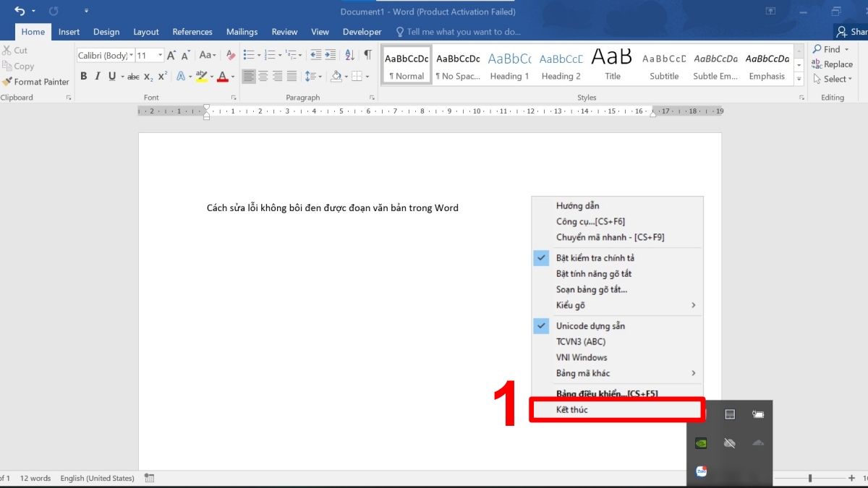Open the font size dropdown

(160, 56)
